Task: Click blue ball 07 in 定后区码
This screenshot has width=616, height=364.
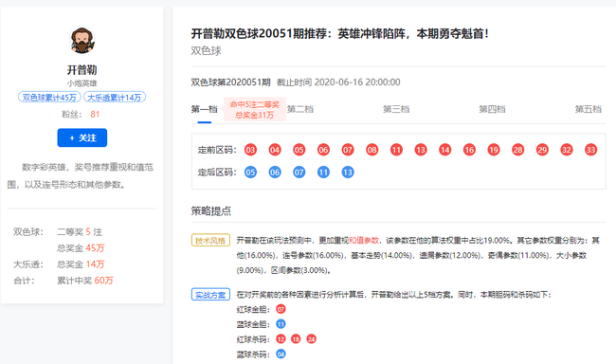Action: [x=299, y=173]
